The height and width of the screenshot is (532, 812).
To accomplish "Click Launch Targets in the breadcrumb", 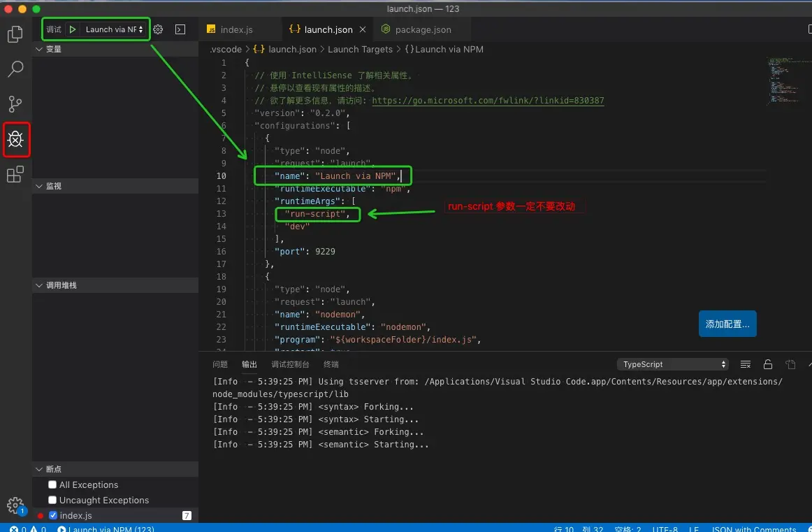I will coord(360,49).
